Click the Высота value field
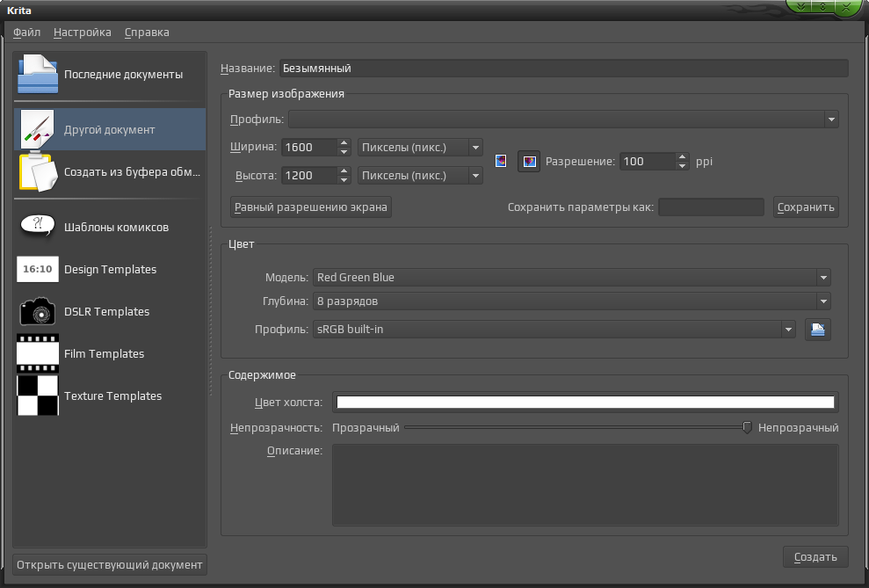The width and height of the screenshot is (869, 588). pos(309,176)
